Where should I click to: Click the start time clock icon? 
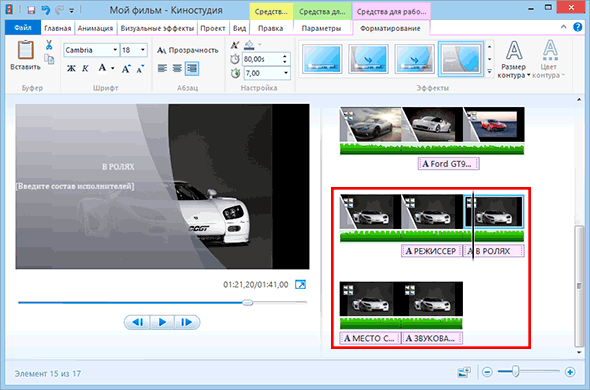[x=235, y=59]
